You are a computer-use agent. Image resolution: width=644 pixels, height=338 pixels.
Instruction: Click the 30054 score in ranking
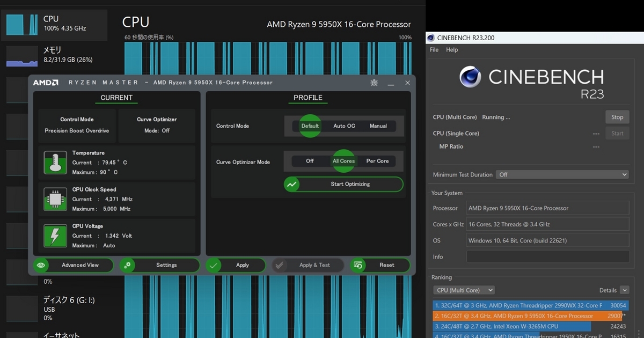[x=619, y=305]
